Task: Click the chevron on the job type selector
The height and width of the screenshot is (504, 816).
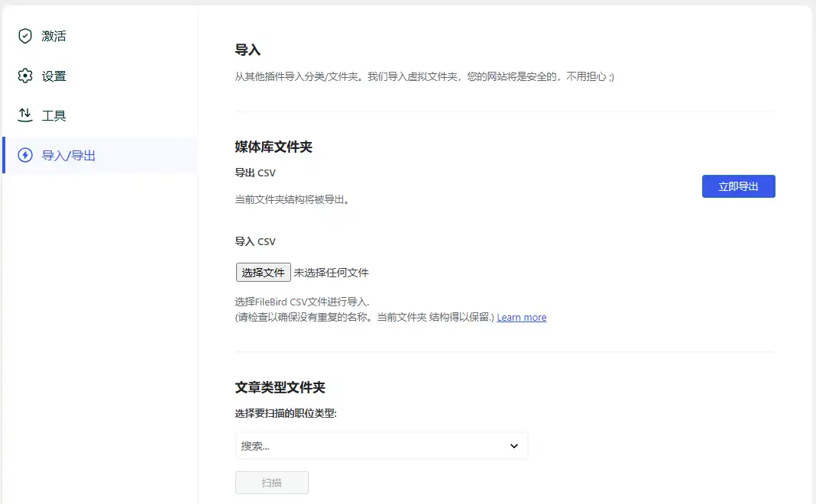Action: [x=514, y=445]
